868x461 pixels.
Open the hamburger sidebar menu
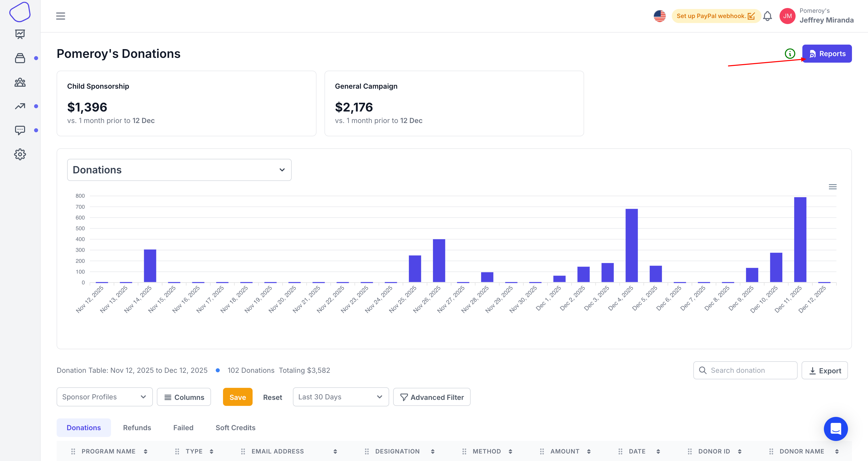[x=61, y=16]
